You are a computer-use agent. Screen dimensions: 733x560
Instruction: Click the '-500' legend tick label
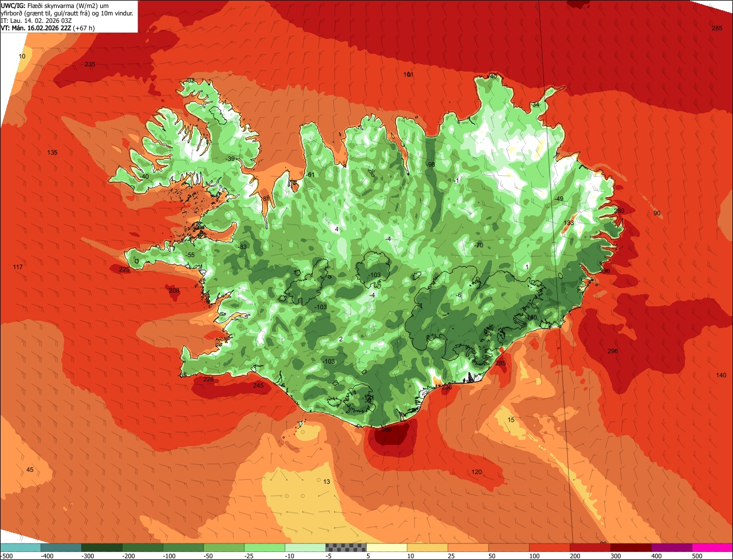[x=7, y=556]
